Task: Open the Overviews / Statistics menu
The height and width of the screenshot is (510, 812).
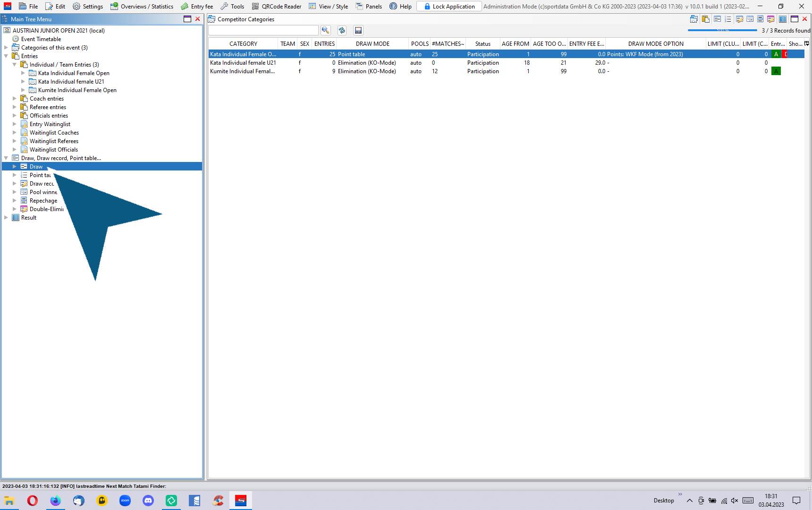Action: (142, 6)
